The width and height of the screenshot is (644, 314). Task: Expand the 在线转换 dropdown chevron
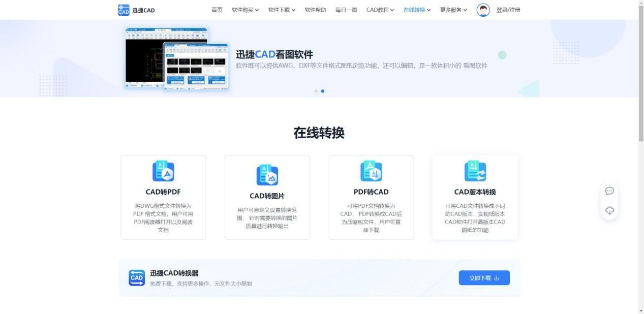coord(428,10)
